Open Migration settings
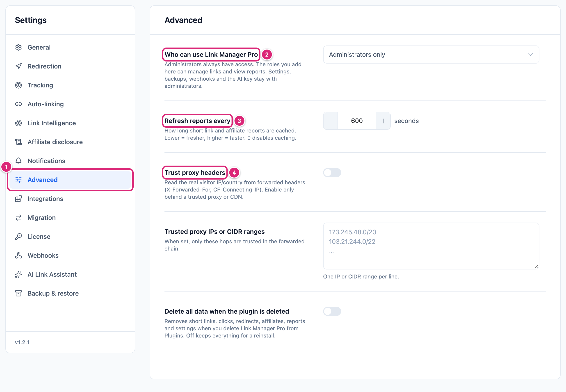The image size is (566, 392). pyautogui.click(x=70, y=217)
